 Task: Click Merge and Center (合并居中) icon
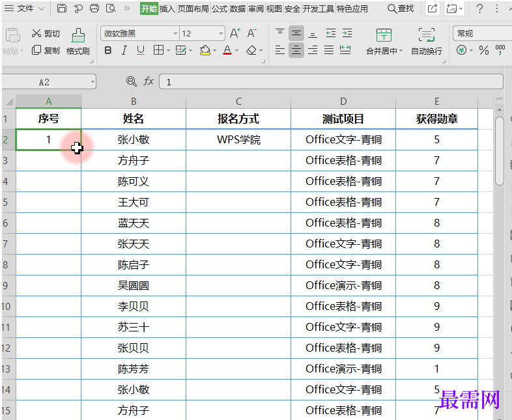384,35
